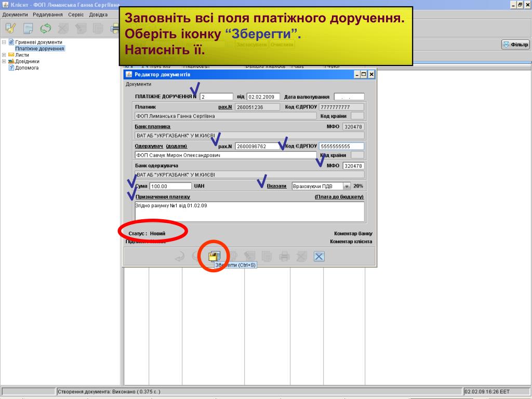This screenshot has height=399, width=532.
Task: Click the Сума field showing 100.00
Action: click(x=170, y=187)
